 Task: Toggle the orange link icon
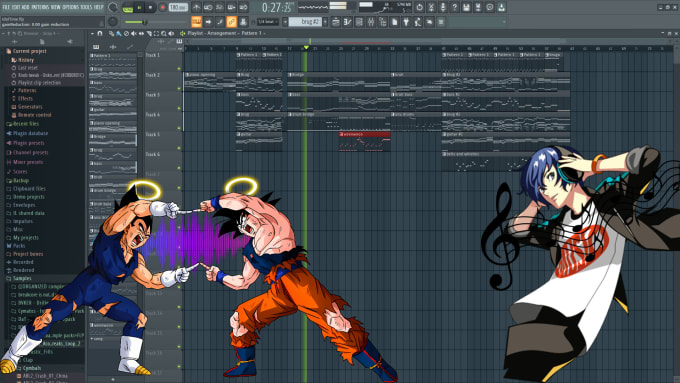click(232, 22)
